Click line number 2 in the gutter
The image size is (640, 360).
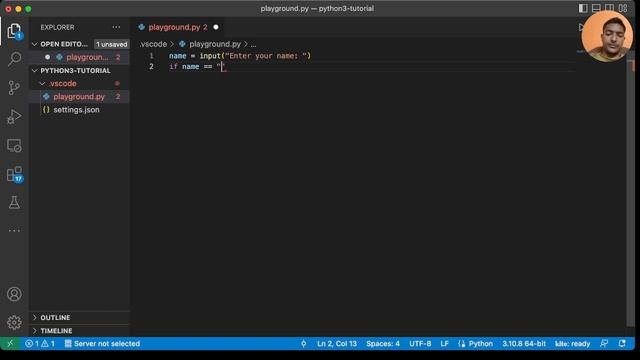tap(151, 67)
